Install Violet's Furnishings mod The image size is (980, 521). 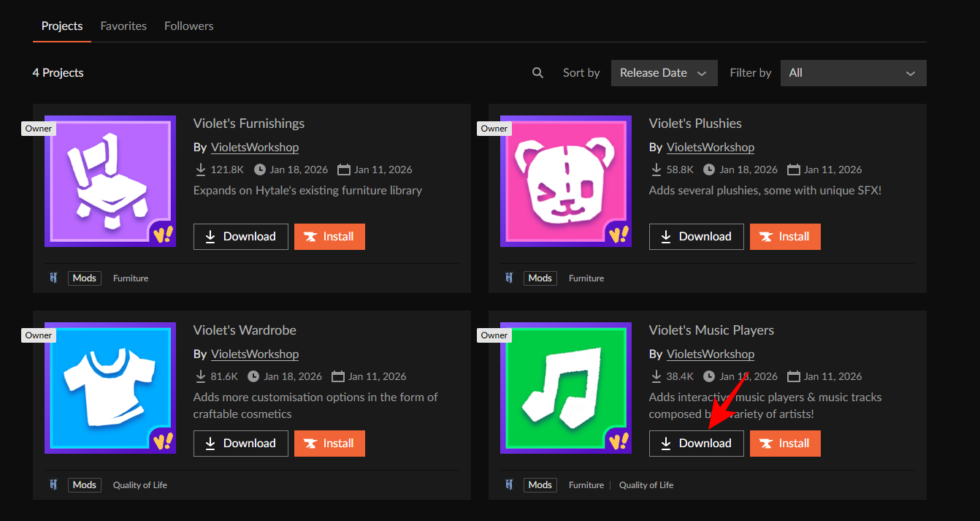(x=329, y=237)
